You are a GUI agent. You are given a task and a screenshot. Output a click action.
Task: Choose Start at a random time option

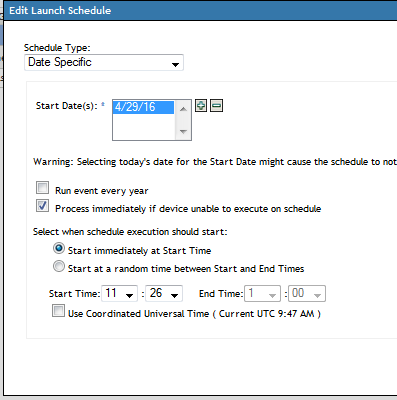[x=59, y=266]
